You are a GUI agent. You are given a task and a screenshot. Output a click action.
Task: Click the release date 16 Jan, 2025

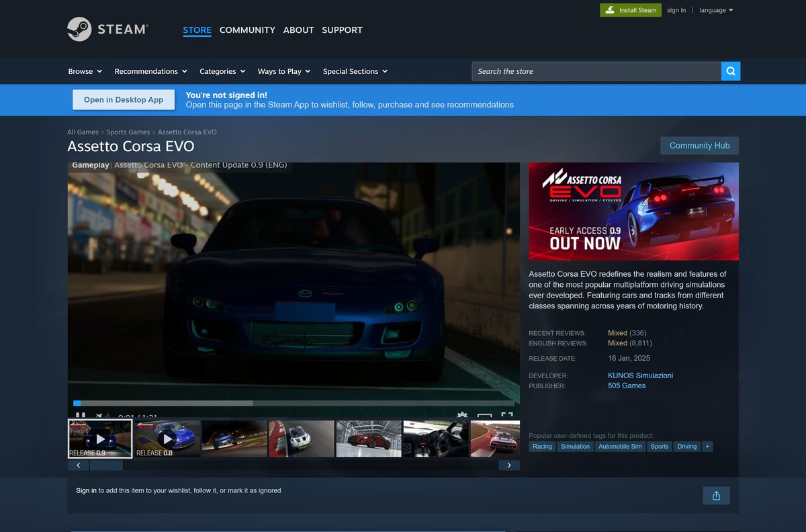tap(629, 358)
